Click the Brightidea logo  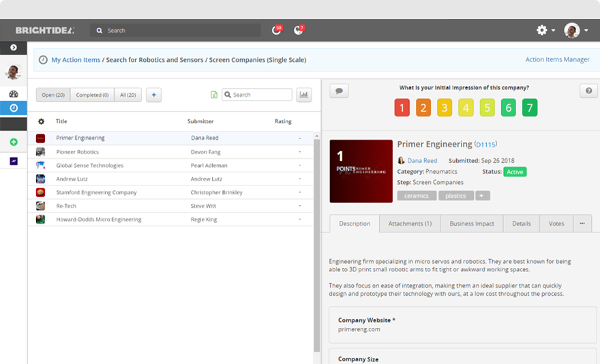45,30
